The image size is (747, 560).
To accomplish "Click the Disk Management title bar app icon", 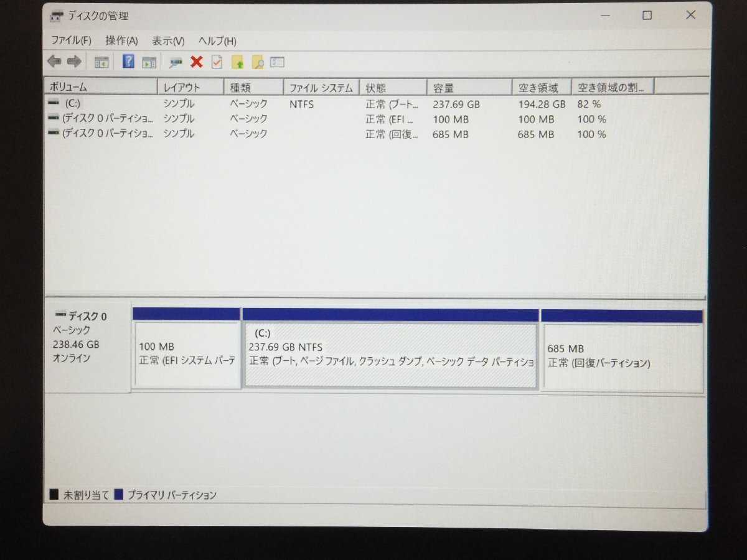I will tap(56, 16).
